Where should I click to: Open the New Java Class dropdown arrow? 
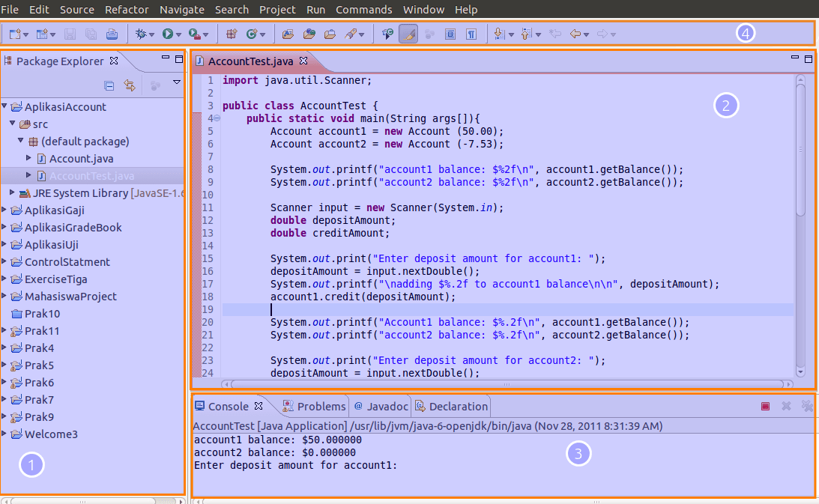[263, 34]
